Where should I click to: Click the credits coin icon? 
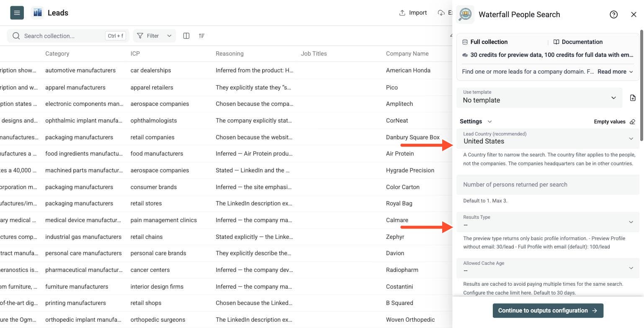[465, 55]
